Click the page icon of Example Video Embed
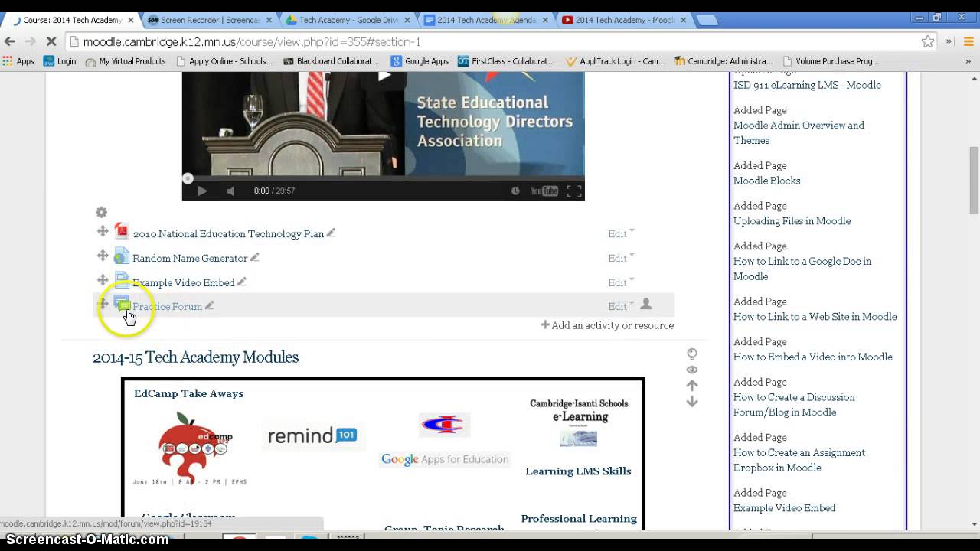The height and width of the screenshot is (551, 980). pyautogui.click(x=121, y=280)
